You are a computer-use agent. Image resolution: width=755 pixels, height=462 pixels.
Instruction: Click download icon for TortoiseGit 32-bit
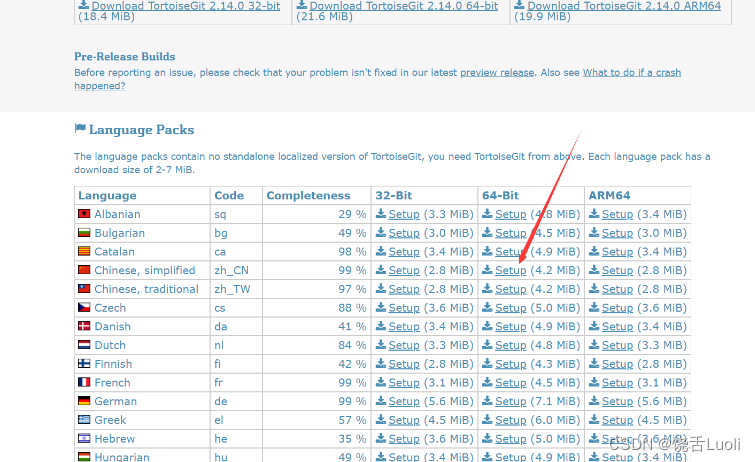84,5
